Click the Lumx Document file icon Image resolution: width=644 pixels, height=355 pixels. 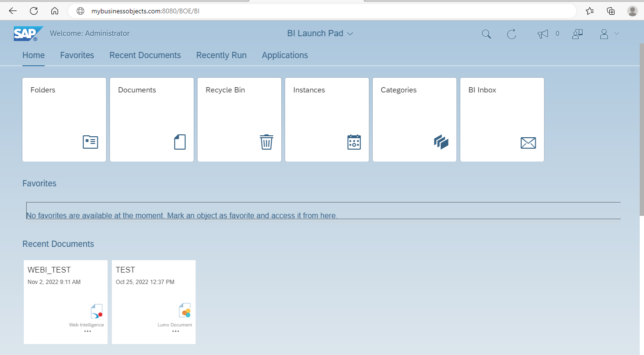(x=185, y=311)
